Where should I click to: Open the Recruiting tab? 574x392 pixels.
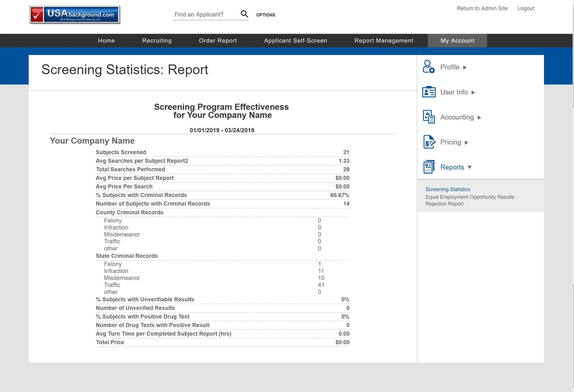point(157,41)
